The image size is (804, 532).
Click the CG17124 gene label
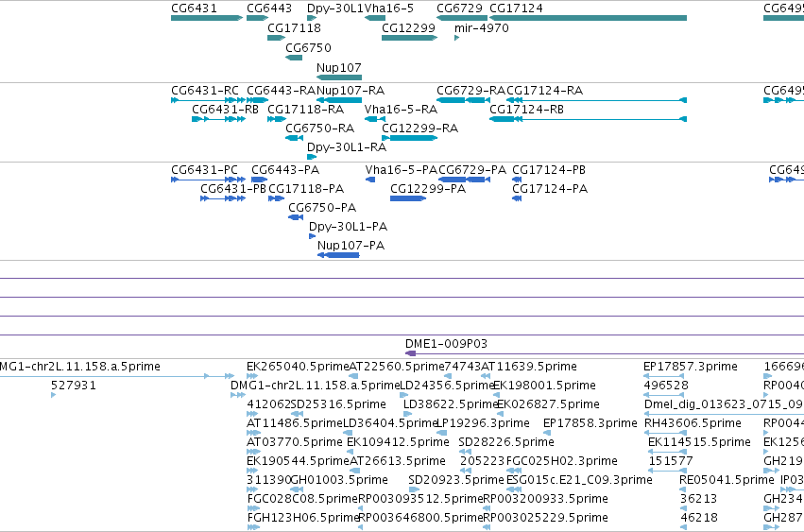(516, 9)
